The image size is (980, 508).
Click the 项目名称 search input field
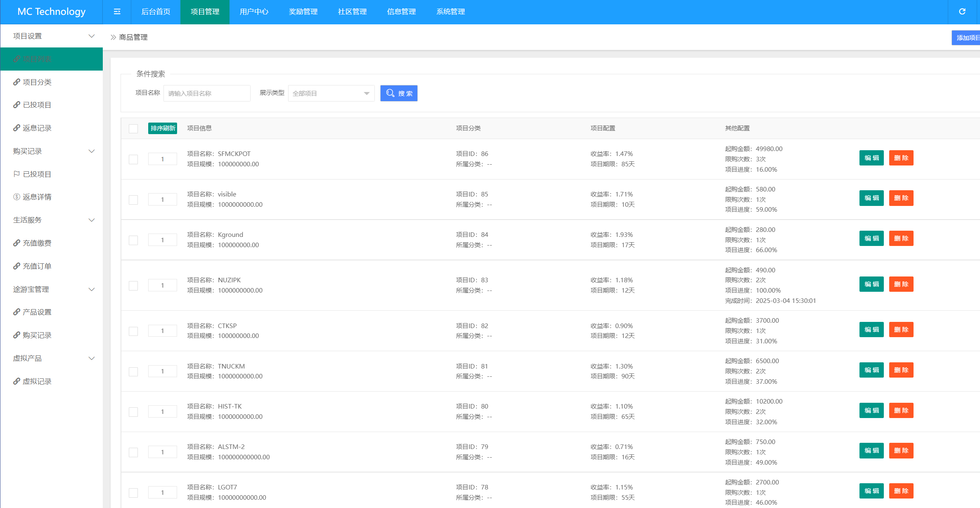click(207, 93)
